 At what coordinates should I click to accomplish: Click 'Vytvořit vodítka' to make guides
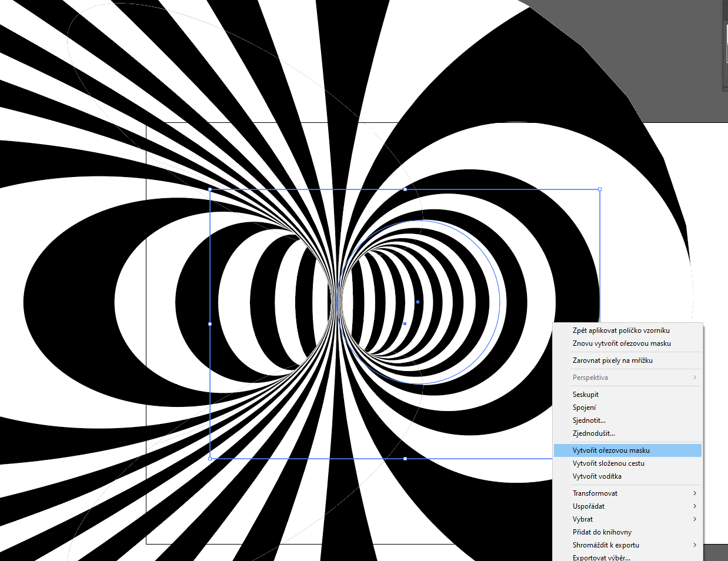tap(597, 476)
